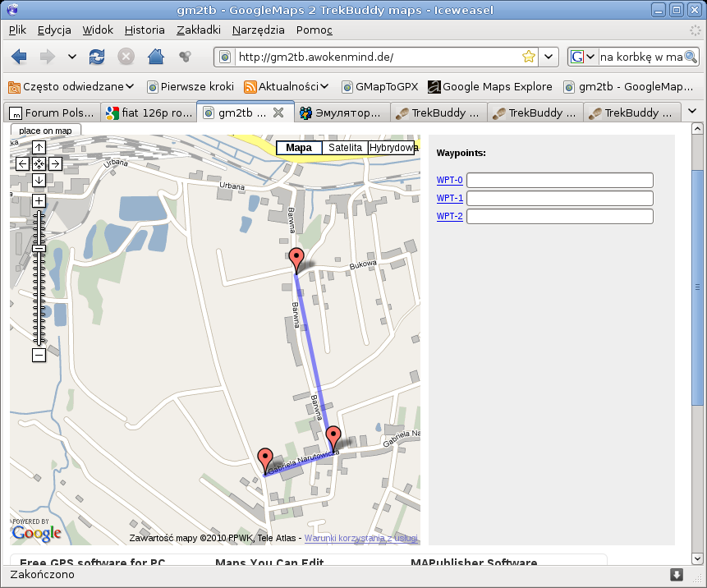Open Google Maps Explore bookmark
The height and width of the screenshot is (588, 707).
coord(490,86)
